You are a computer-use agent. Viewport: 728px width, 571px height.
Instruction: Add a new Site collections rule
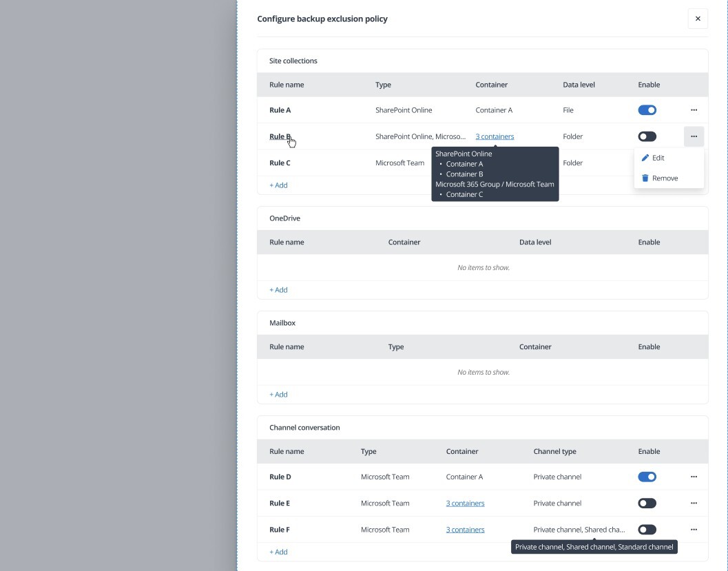pos(278,185)
